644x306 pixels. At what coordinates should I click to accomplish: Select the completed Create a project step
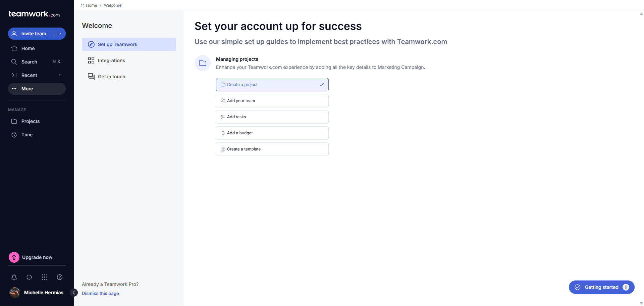tap(272, 85)
